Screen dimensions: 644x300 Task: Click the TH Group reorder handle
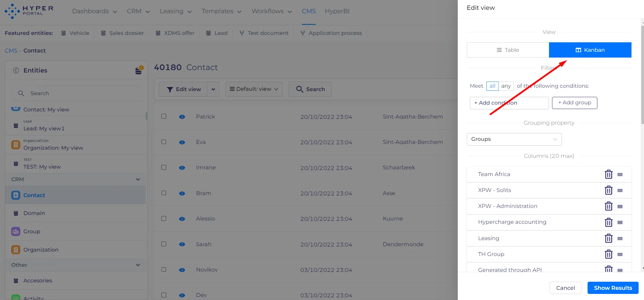(x=620, y=254)
